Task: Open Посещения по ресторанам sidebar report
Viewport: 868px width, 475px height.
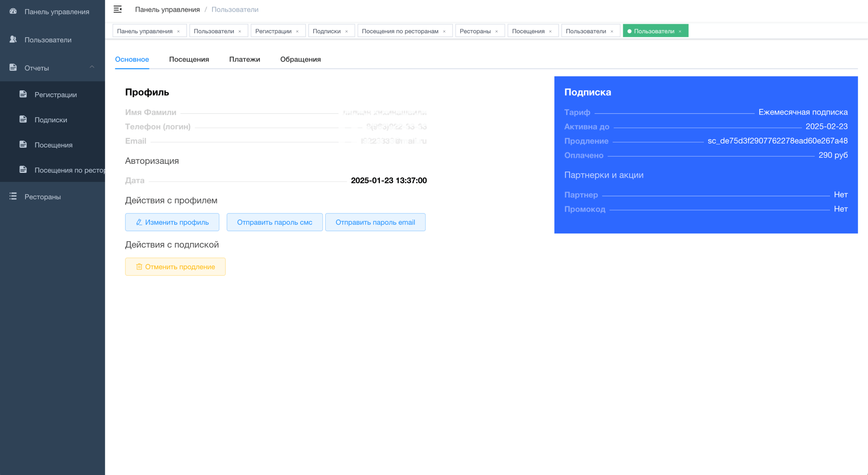Action: (69, 170)
